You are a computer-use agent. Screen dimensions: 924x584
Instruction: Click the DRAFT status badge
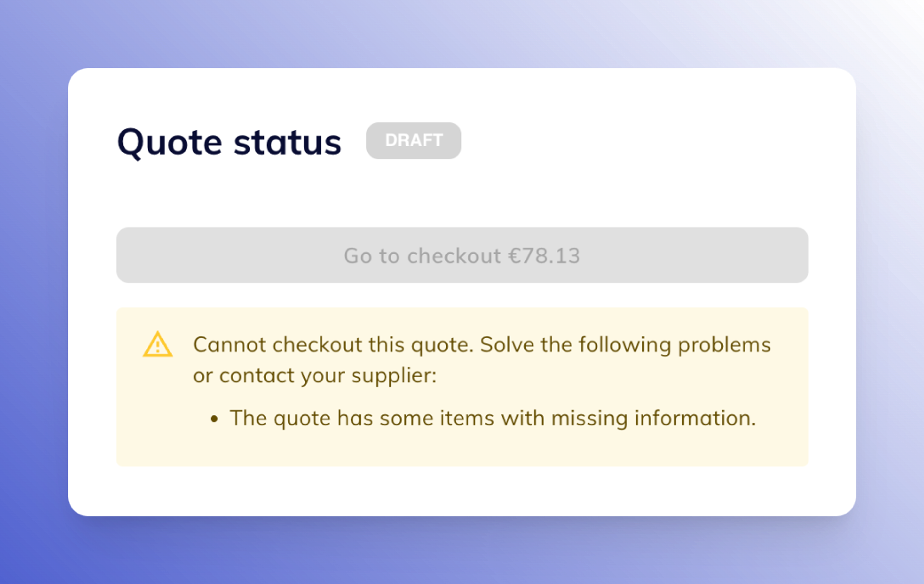coord(413,140)
